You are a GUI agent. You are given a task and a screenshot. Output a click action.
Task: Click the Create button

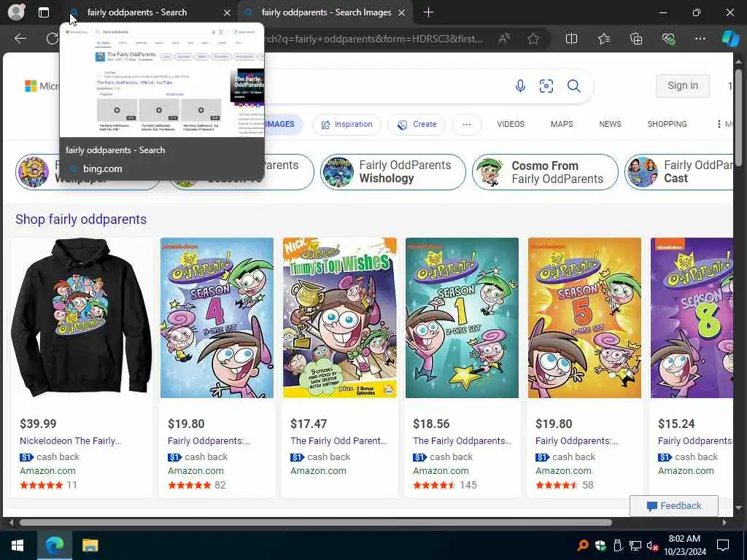(x=417, y=125)
